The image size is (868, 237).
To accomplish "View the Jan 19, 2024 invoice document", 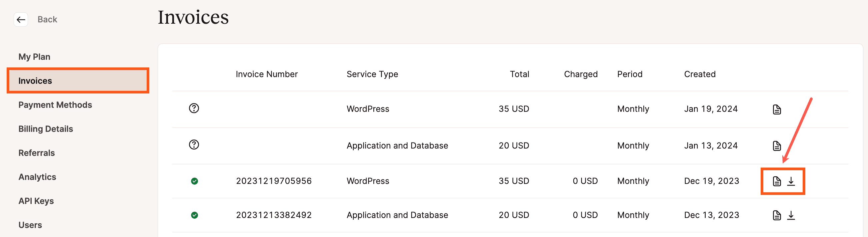I will [776, 109].
